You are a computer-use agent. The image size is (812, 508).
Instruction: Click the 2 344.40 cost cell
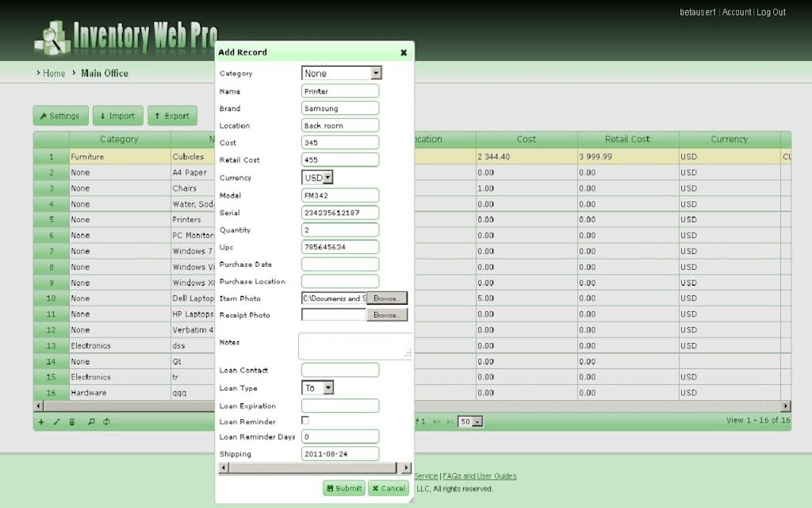tap(527, 156)
